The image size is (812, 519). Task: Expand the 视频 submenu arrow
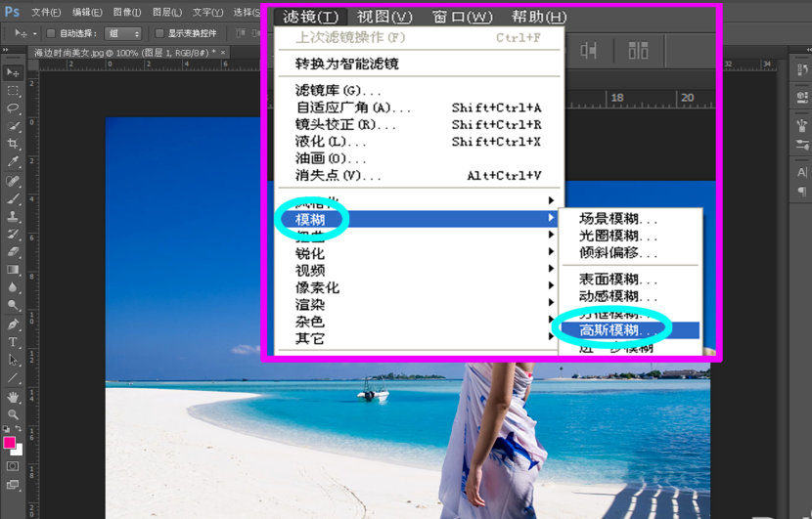[x=551, y=269]
